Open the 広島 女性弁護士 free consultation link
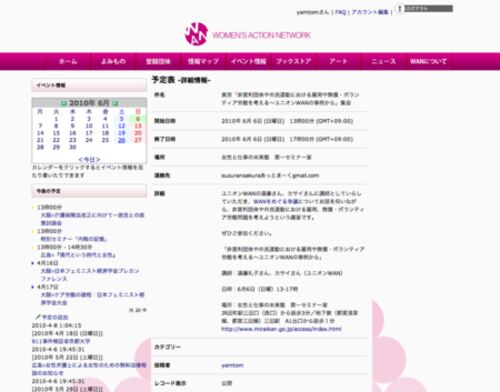The height and width of the screenshot is (392, 500). (89, 369)
